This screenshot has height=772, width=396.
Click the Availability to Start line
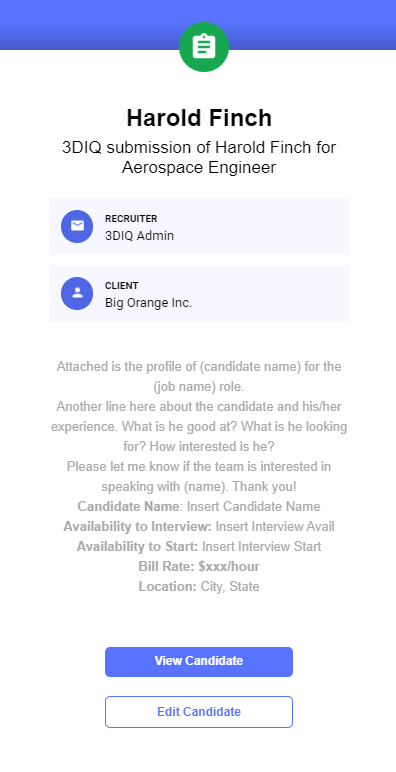(x=199, y=547)
